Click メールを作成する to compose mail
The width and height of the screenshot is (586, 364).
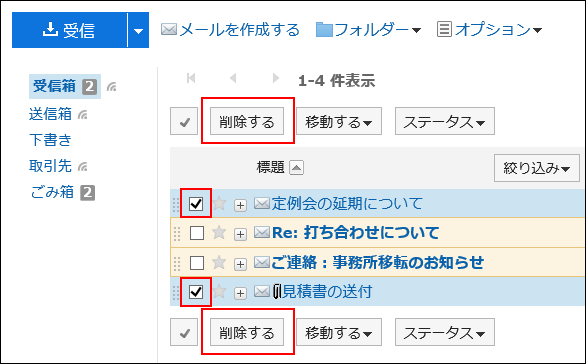point(230,30)
